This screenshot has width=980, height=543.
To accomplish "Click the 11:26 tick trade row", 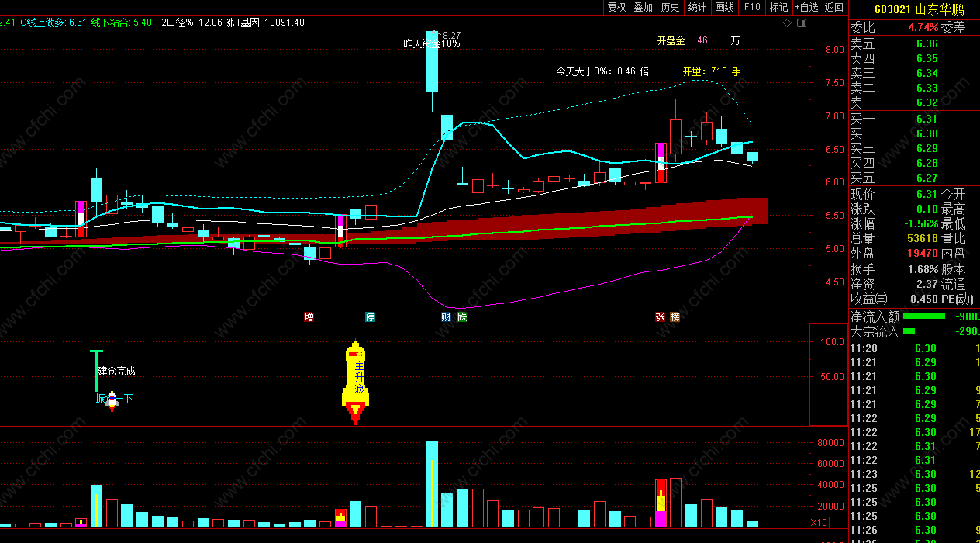I will click(915, 530).
